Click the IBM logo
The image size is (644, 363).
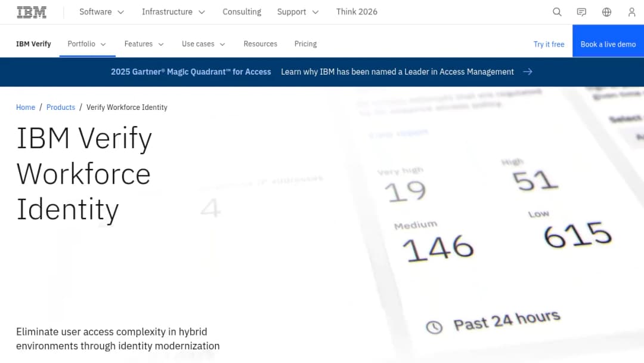pyautogui.click(x=32, y=13)
